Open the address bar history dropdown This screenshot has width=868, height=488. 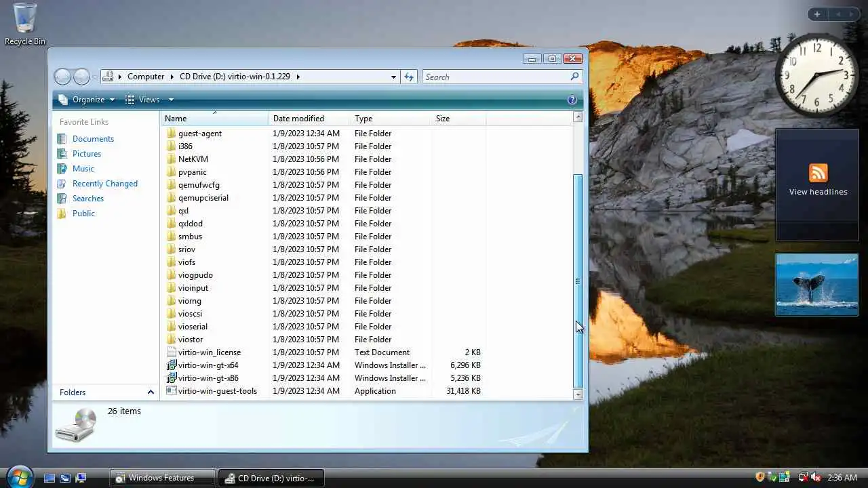[393, 77]
